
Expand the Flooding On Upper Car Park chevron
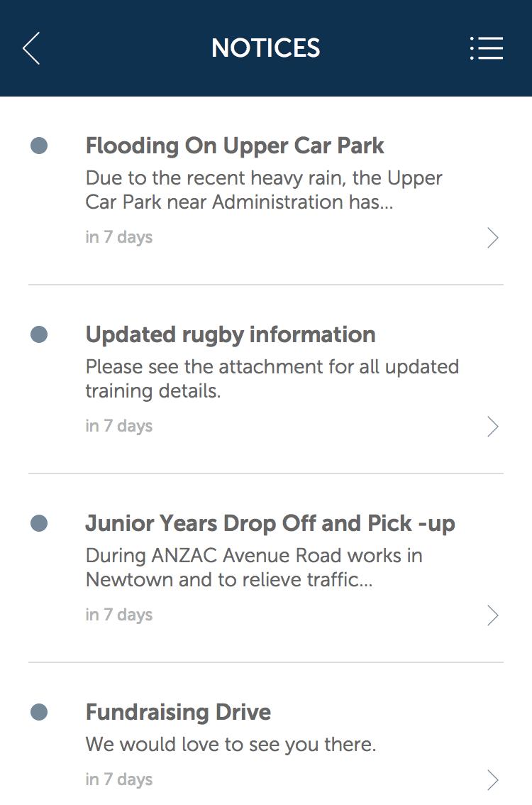[493, 238]
